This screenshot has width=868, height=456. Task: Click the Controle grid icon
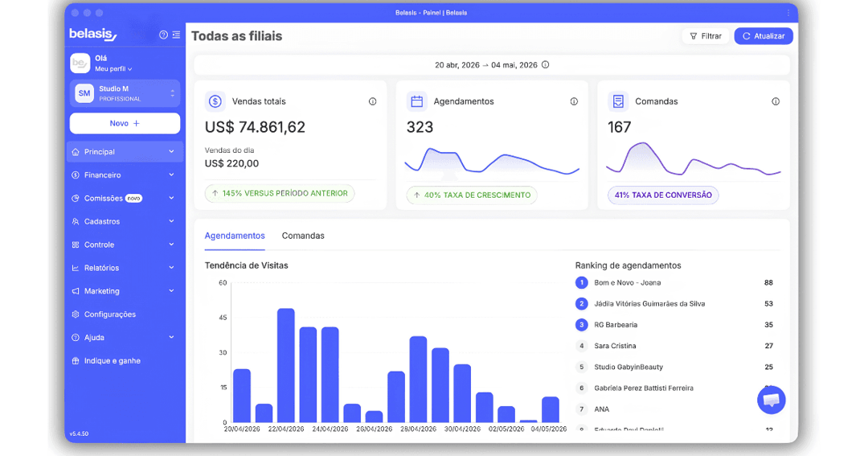[76, 245]
